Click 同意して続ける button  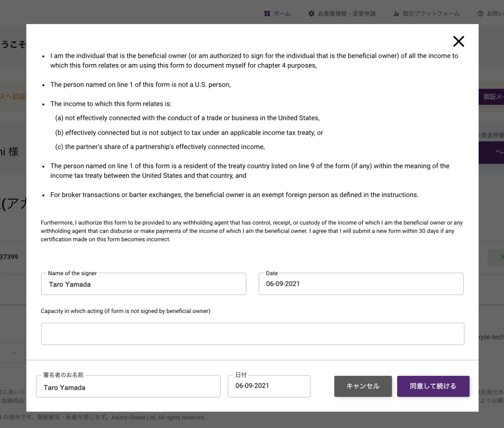pos(433,386)
